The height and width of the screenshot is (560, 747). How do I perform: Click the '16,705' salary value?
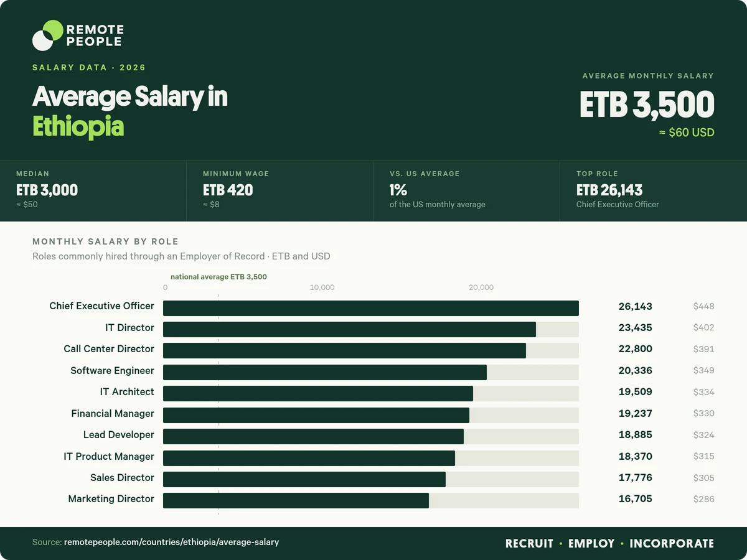click(x=636, y=500)
